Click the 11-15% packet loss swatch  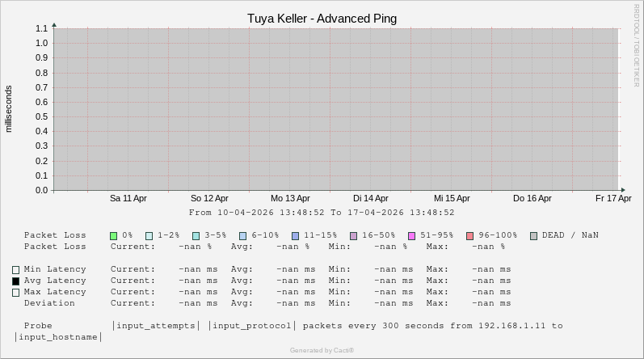pos(295,236)
